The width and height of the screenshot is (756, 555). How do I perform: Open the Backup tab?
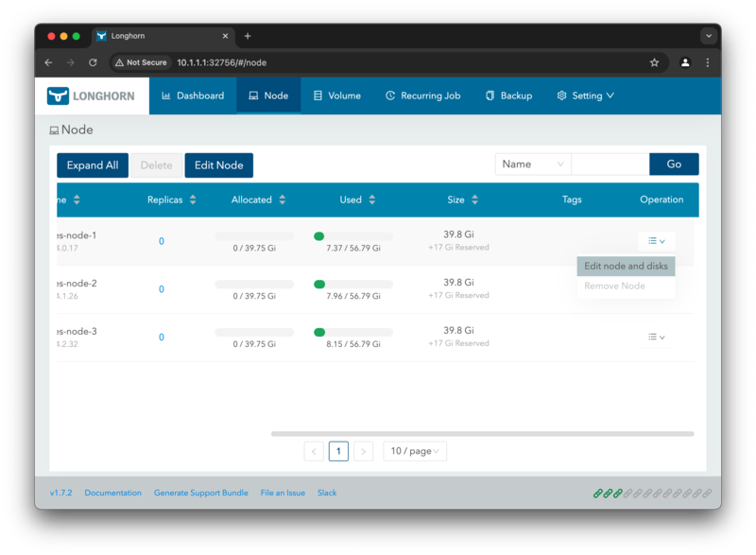pyautogui.click(x=508, y=95)
